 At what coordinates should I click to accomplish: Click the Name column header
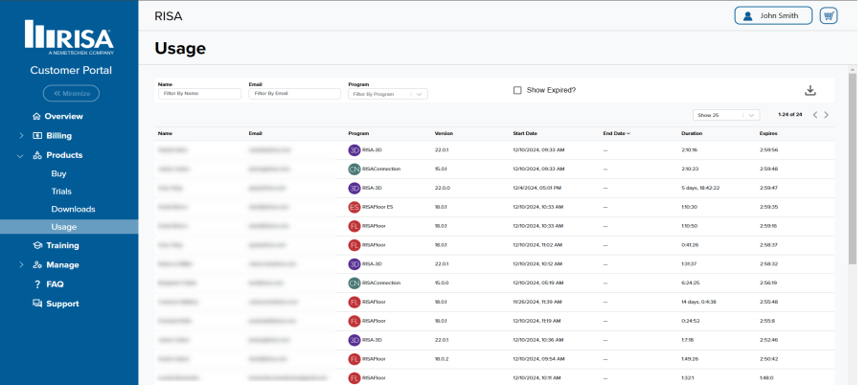coord(165,133)
